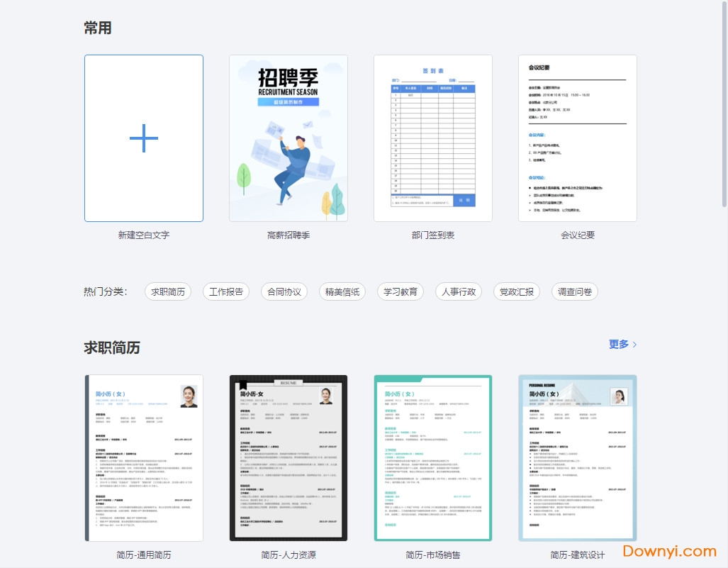Click the blue plus icon for blank document
Screen dimensions: 728x568
[144, 138]
